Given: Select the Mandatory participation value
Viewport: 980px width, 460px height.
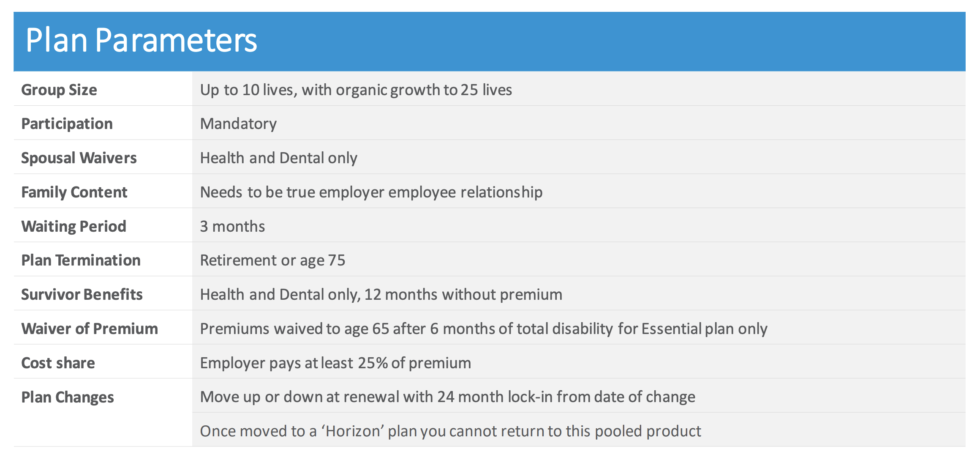Looking at the screenshot, I should 238,124.
